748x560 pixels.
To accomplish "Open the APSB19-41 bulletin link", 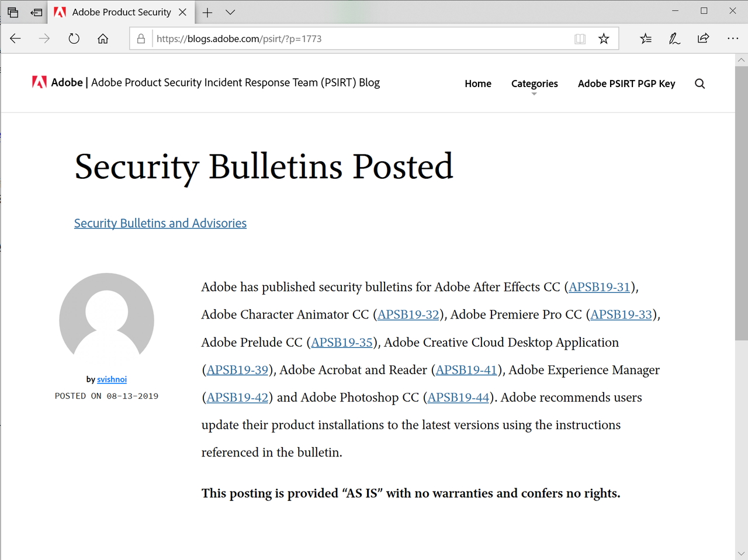I will coord(466,370).
